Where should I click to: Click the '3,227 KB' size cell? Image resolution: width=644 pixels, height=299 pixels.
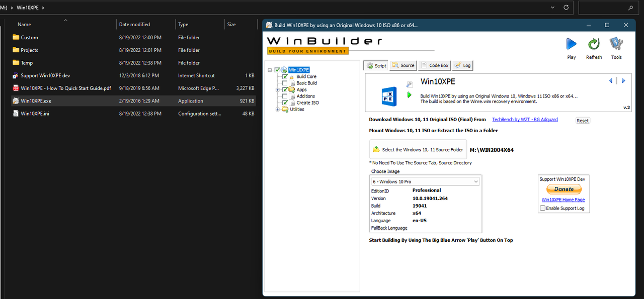(246, 88)
